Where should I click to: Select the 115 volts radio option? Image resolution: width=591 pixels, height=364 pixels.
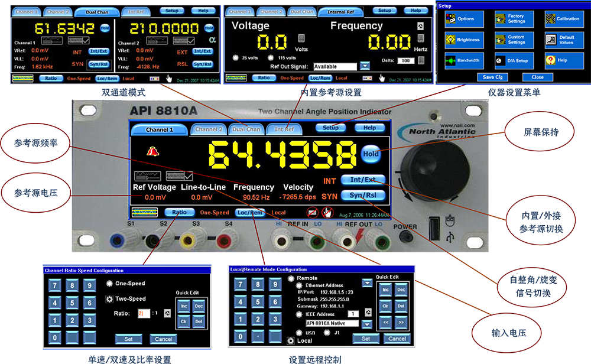(x=271, y=58)
